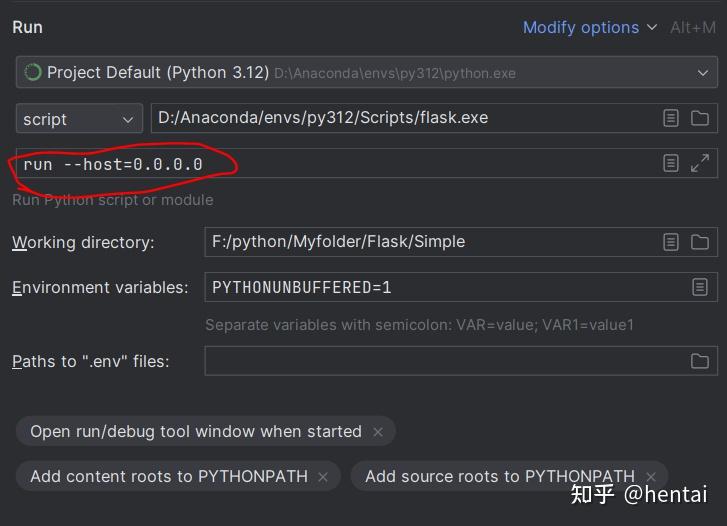Viewport: 727px width, 526px height.
Task: Browse for flask.exe script path folder
Action: click(700, 118)
